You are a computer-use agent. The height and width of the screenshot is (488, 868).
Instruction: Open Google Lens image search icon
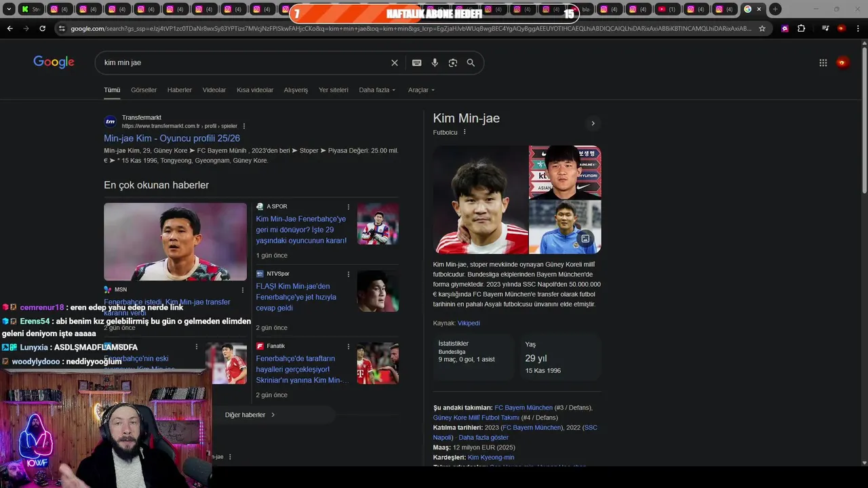(453, 62)
